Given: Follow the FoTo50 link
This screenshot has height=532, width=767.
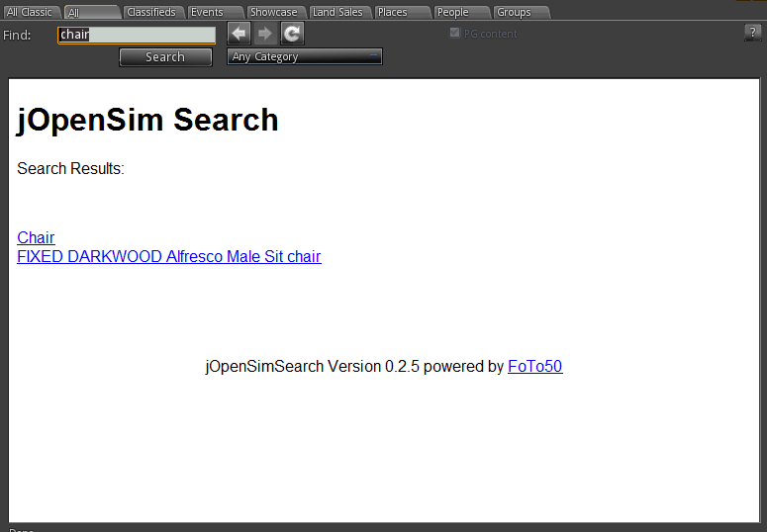Looking at the screenshot, I should coord(535,366).
